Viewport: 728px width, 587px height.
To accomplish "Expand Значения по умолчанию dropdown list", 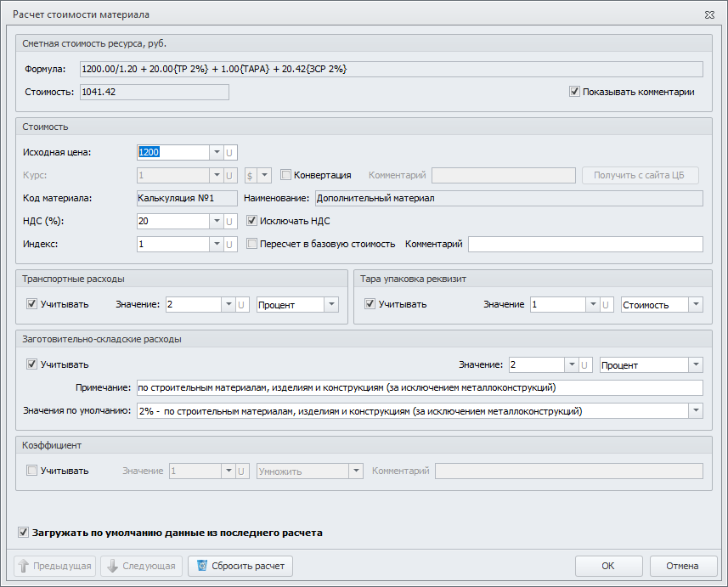I will [x=696, y=410].
